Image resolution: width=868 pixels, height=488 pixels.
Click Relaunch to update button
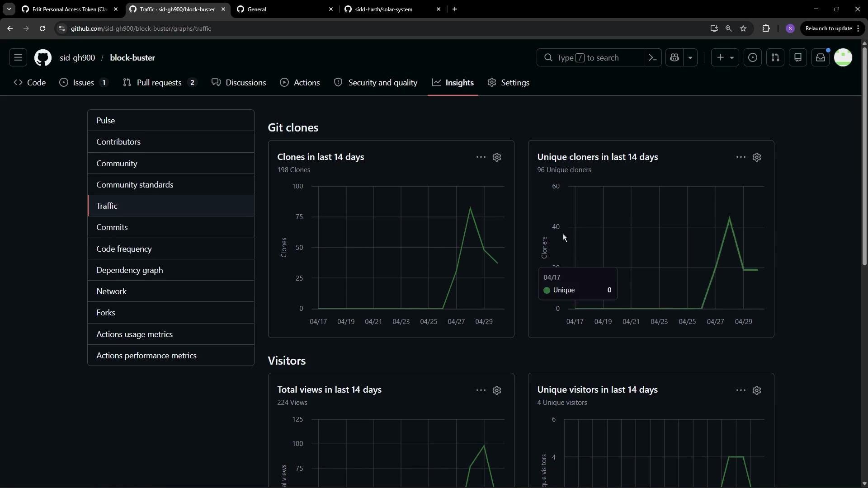click(x=832, y=28)
